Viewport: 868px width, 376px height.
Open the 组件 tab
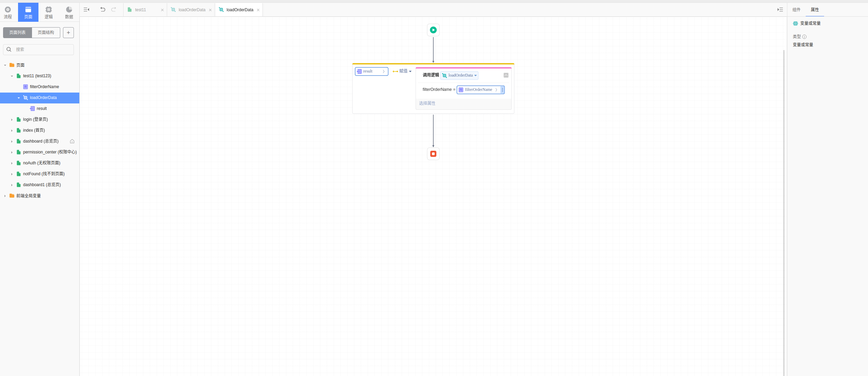point(797,10)
